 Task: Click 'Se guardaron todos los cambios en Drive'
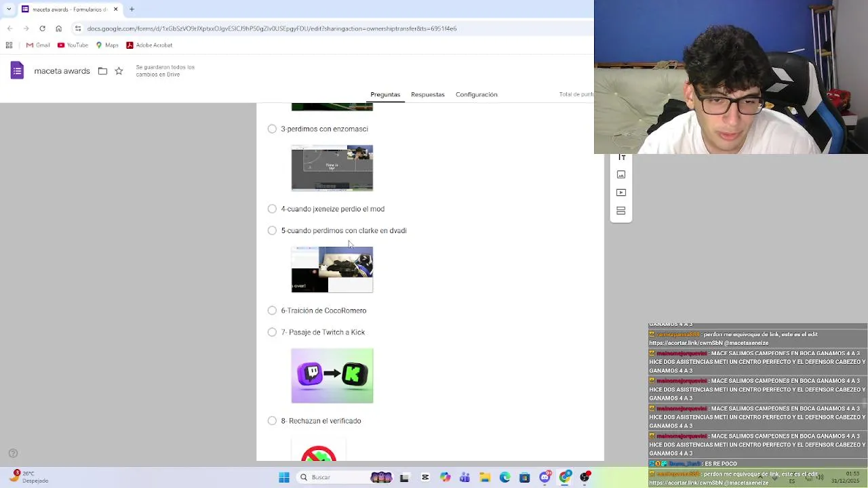(165, 70)
